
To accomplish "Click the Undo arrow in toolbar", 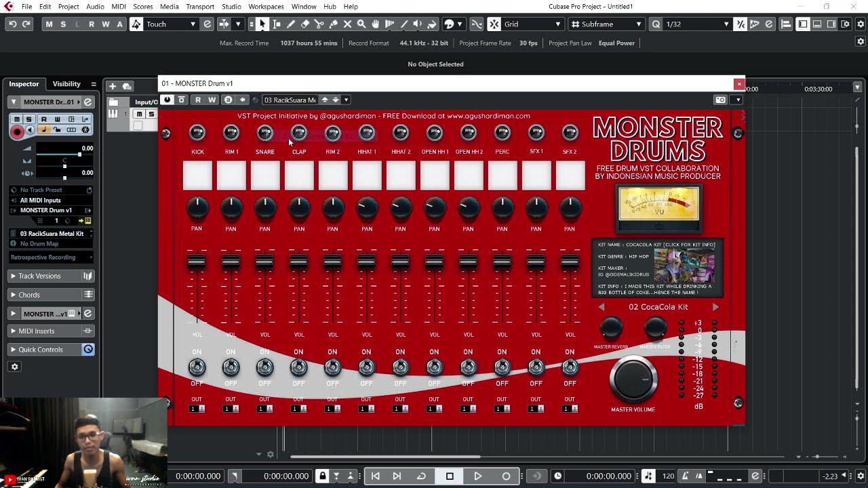I will click(12, 24).
